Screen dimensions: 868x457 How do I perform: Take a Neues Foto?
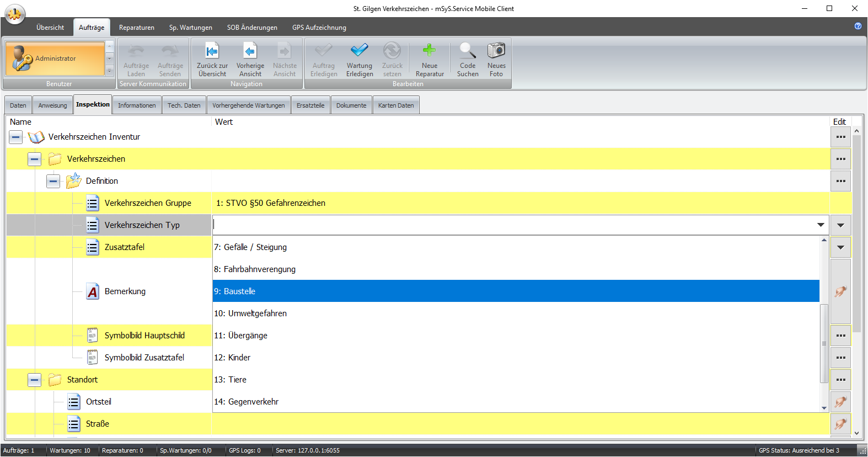tap(496, 51)
